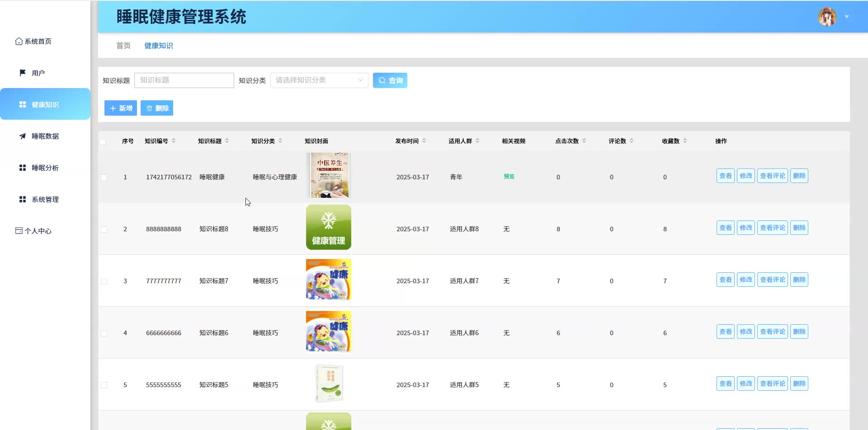Focus the 知识标题 search input field
This screenshot has width=868, height=430.
pyautogui.click(x=184, y=80)
